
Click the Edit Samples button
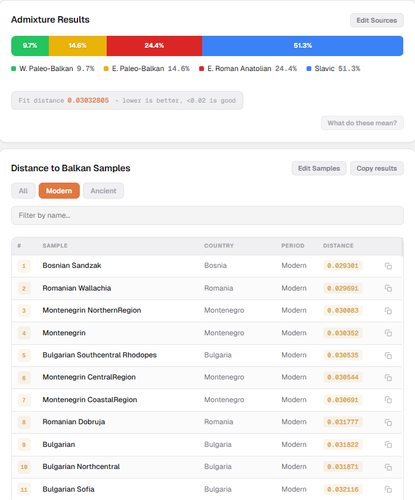(319, 168)
